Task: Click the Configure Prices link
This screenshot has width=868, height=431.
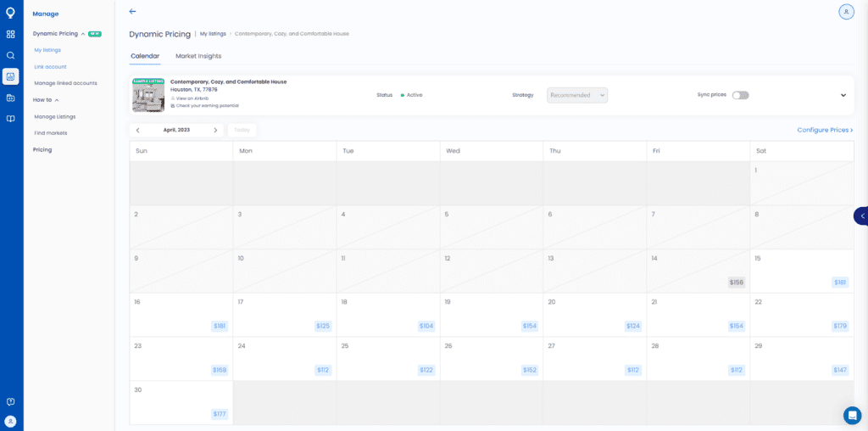Action: 824,130
